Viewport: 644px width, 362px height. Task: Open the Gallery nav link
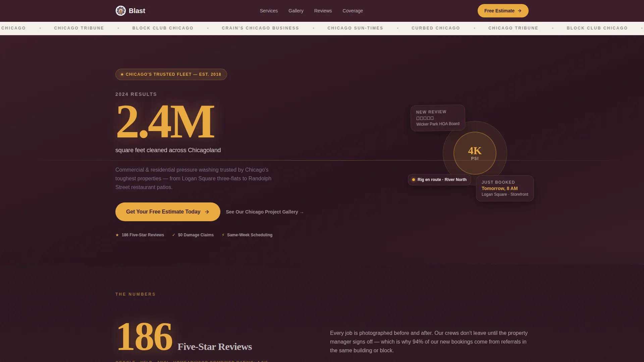(x=296, y=11)
